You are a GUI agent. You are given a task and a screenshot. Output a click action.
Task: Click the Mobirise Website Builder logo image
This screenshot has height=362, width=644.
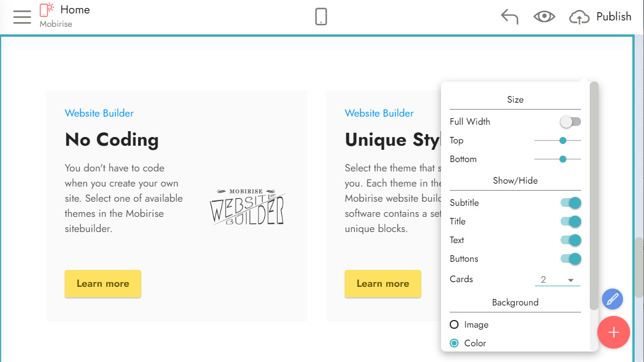[x=248, y=206]
